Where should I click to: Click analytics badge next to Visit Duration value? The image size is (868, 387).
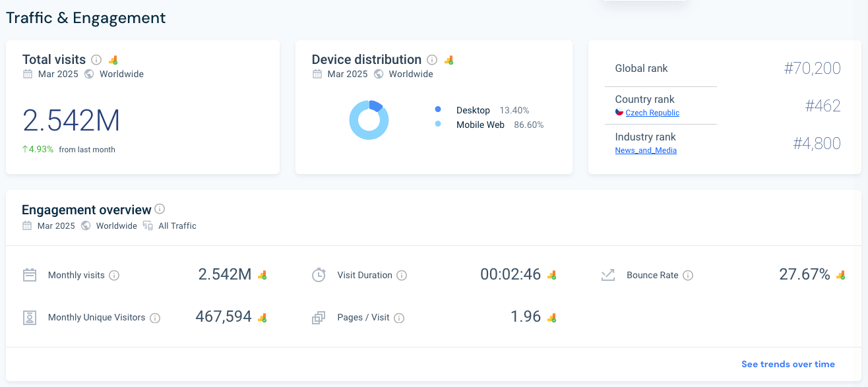coord(552,275)
